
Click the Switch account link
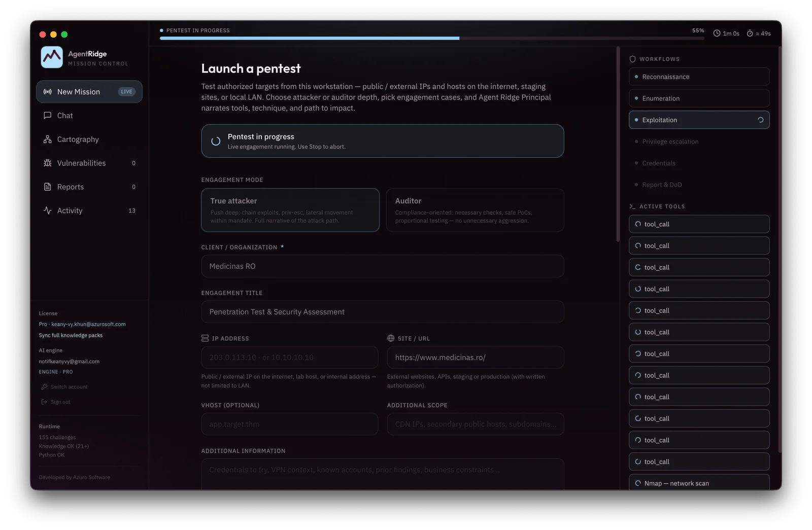[x=64, y=387]
